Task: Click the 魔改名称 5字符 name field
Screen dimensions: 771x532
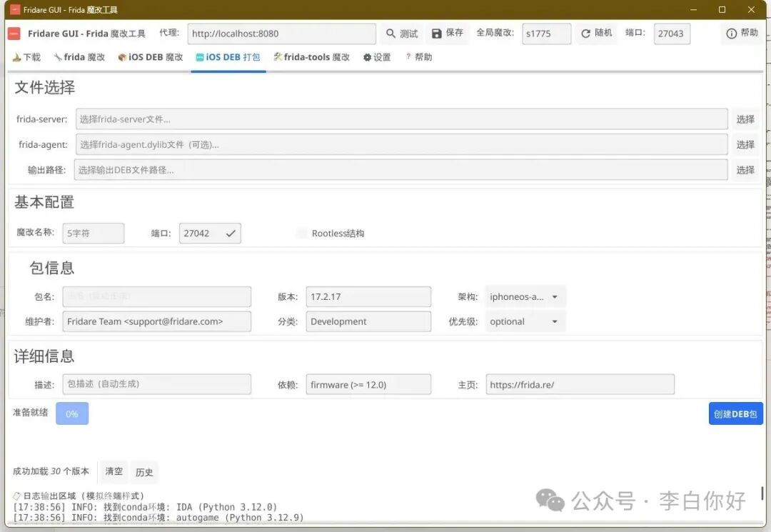Action: [x=94, y=233]
